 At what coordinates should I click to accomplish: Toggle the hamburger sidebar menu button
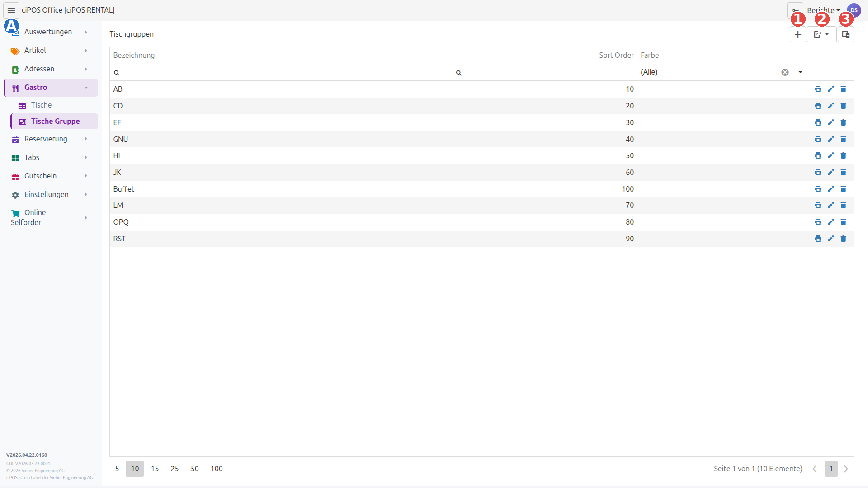click(11, 10)
